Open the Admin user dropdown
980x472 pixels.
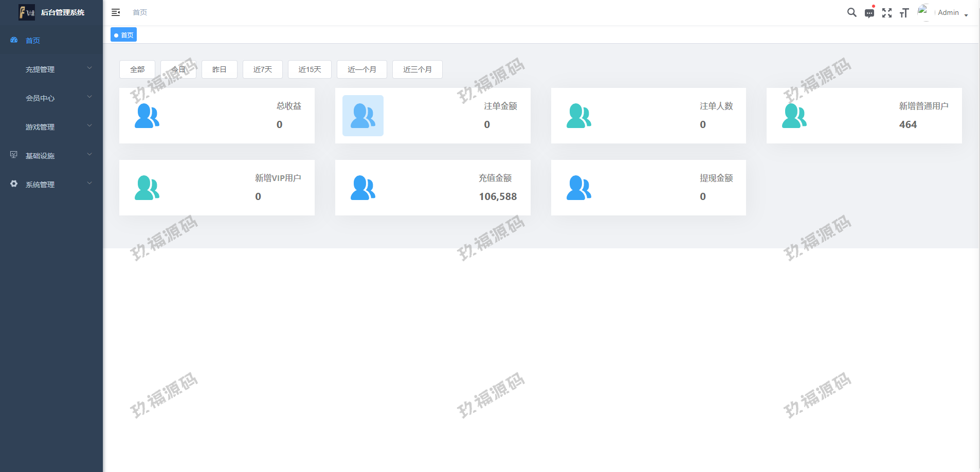[952, 13]
